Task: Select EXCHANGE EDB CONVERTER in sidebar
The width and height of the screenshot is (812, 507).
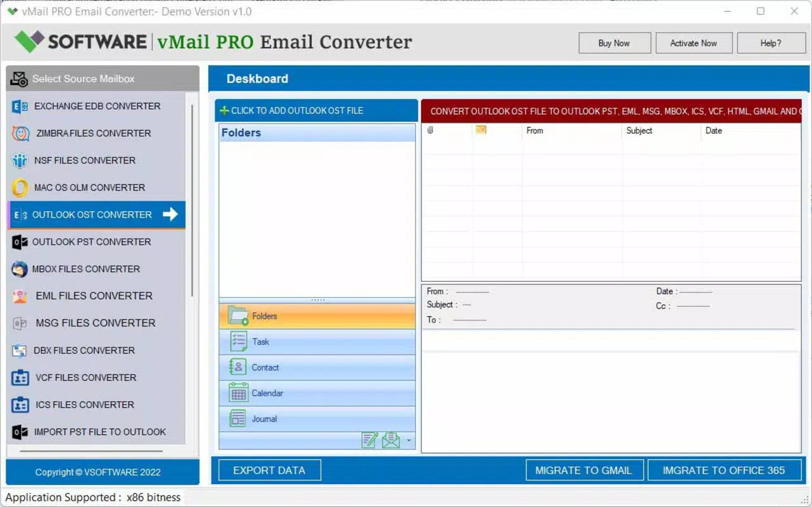Action: coord(96,106)
